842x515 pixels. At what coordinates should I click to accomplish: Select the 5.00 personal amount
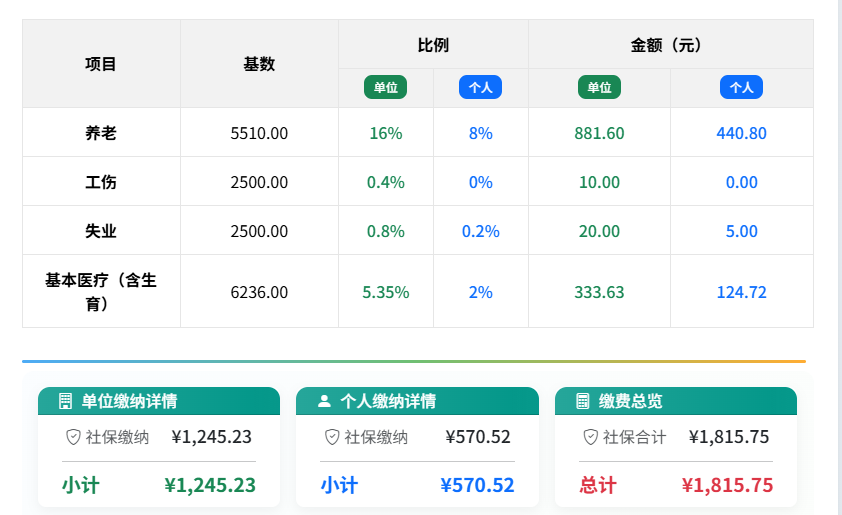(x=742, y=231)
